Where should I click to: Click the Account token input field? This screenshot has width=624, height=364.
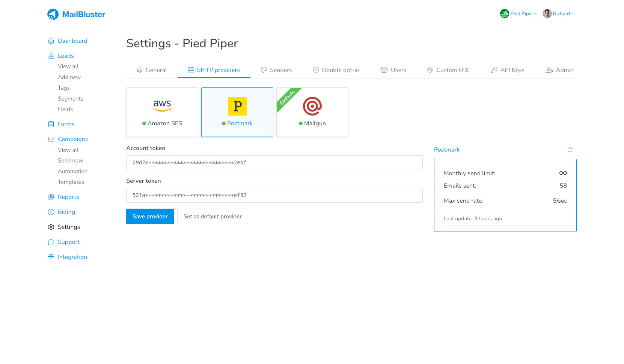pos(274,162)
